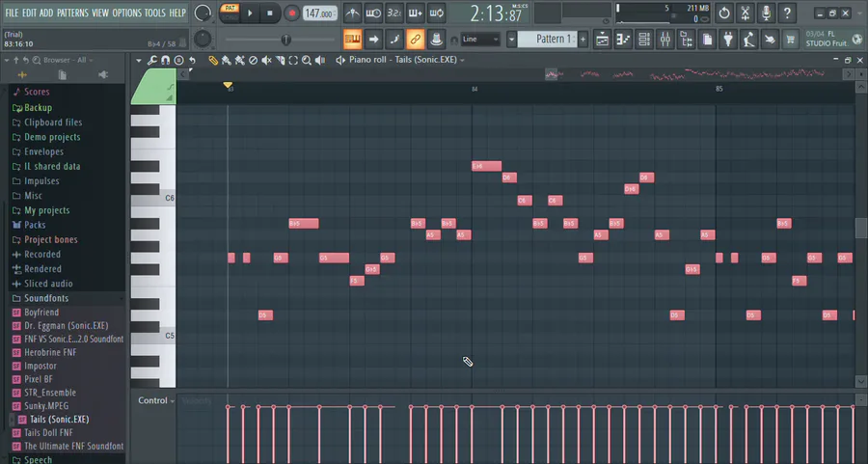Image resolution: width=868 pixels, height=464 pixels.
Task: Open the ADD menu
Action: [46, 13]
